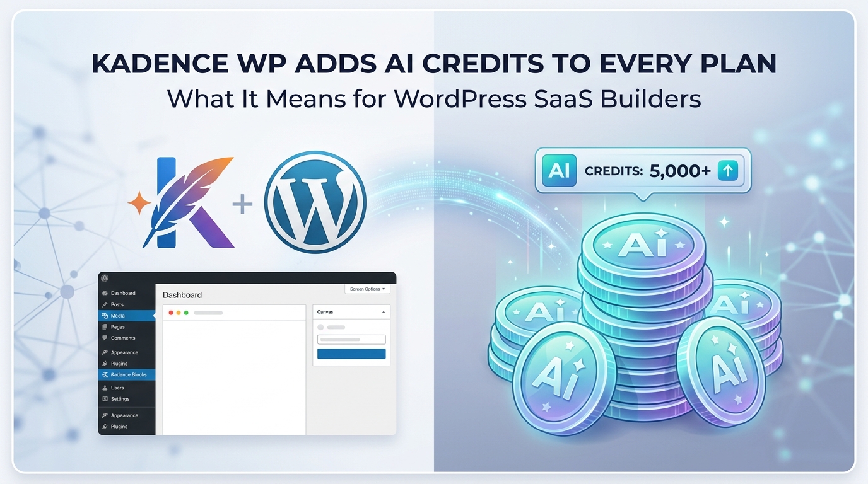868x484 pixels.
Task: Click the red dot in the dashboard panel
Action: (x=170, y=313)
